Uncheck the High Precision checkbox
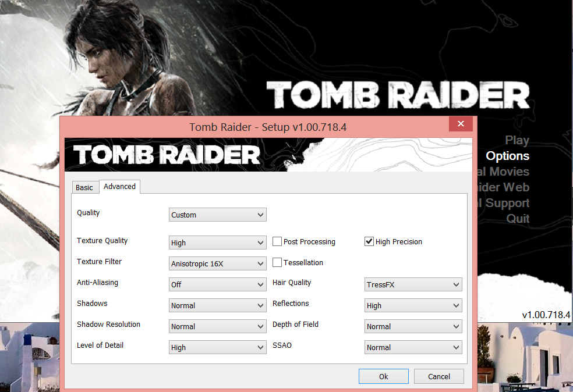 (x=369, y=241)
